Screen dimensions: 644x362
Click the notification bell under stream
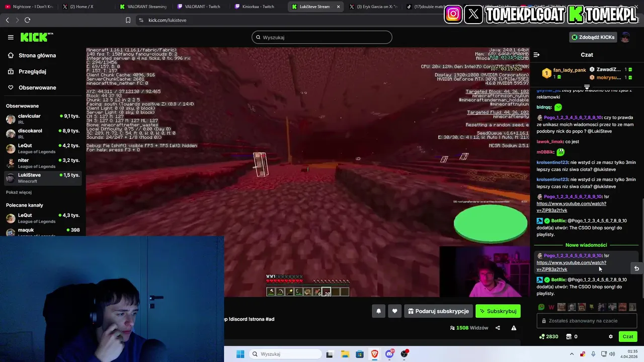pyautogui.click(x=378, y=311)
